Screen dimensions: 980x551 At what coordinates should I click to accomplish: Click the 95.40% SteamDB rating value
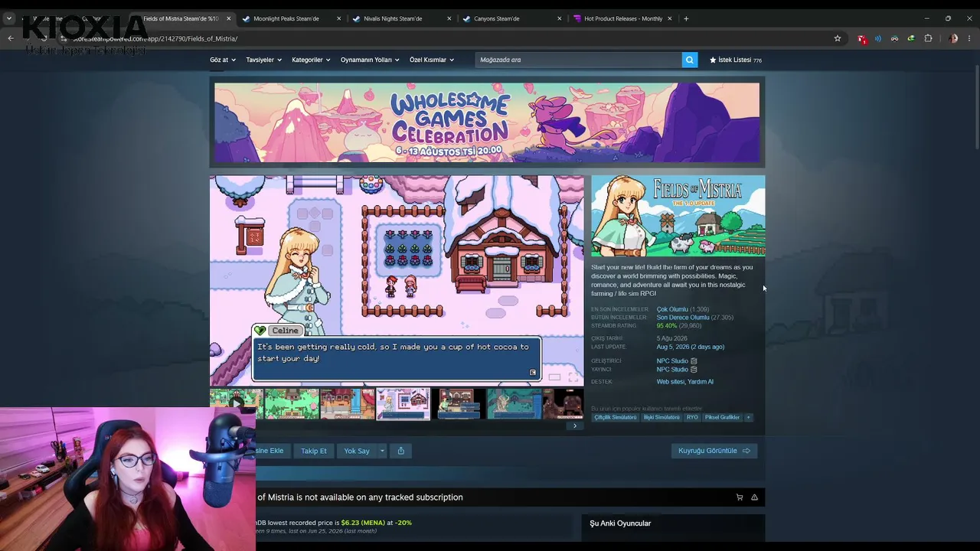pos(666,326)
